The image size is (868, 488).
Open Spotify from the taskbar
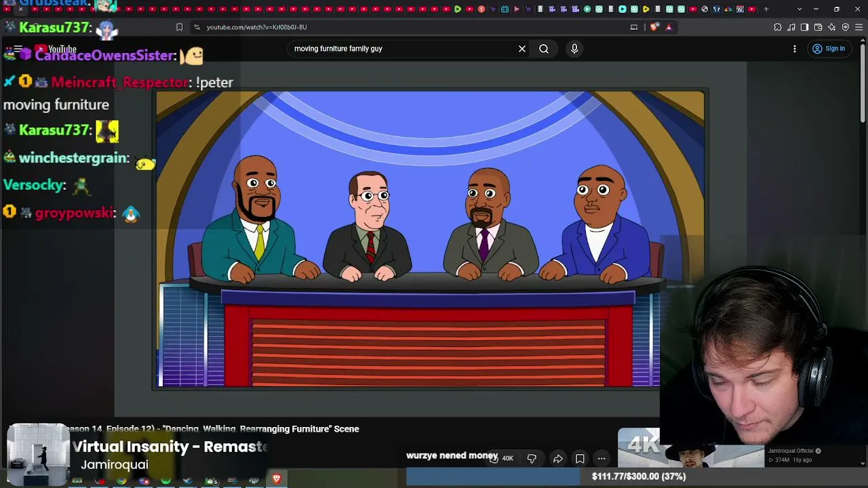(x=166, y=481)
